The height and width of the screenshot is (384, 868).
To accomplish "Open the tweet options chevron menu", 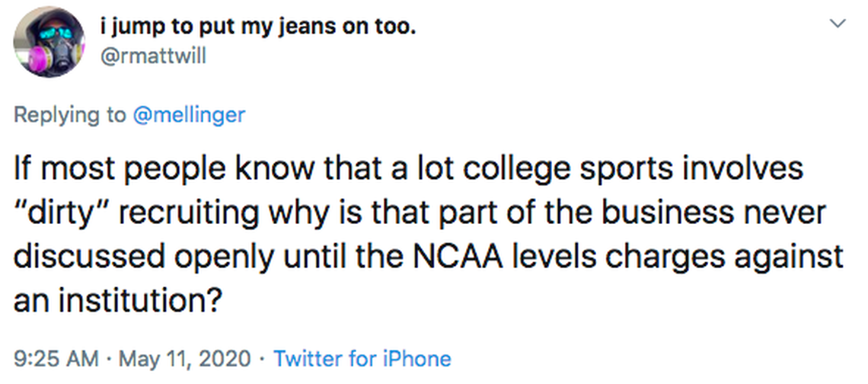I will click(838, 24).
